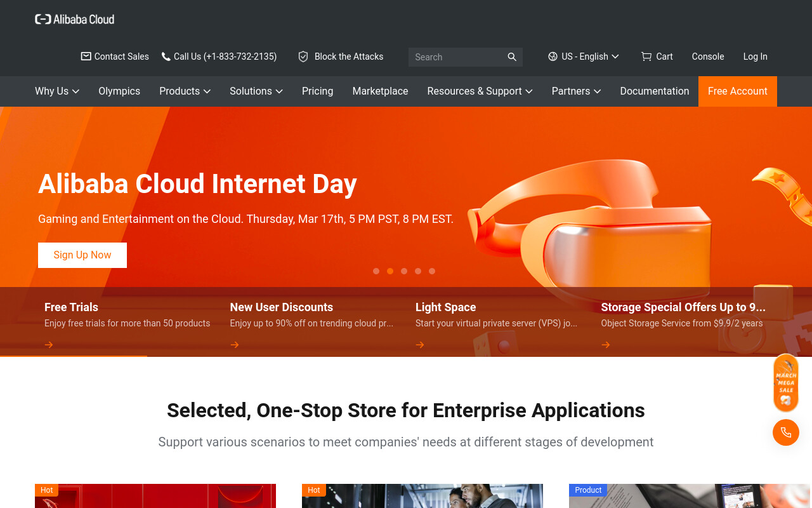
Task: Click the arrow under Storage Special Offers
Action: click(606, 345)
